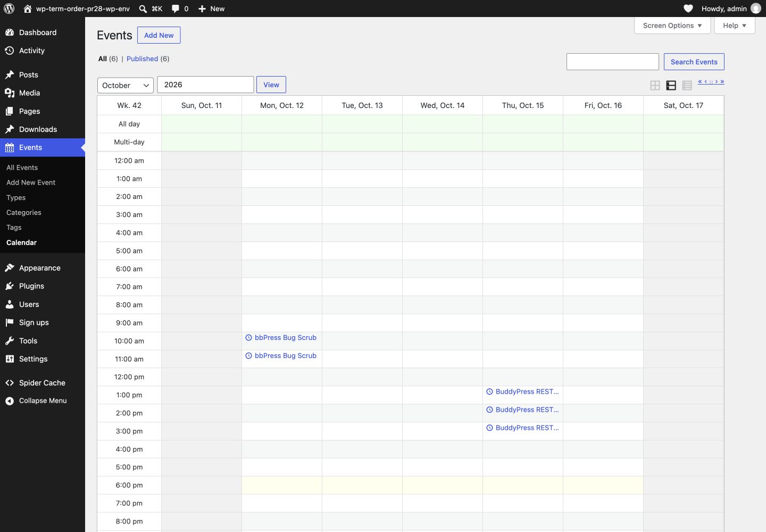The height and width of the screenshot is (532, 766).
Task: Jump forward with double right arrow
Action: point(722,81)
